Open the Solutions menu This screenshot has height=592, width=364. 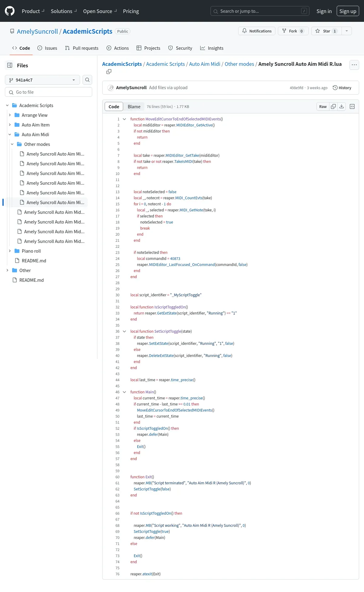pyautogui.click(x=64, y=11)
